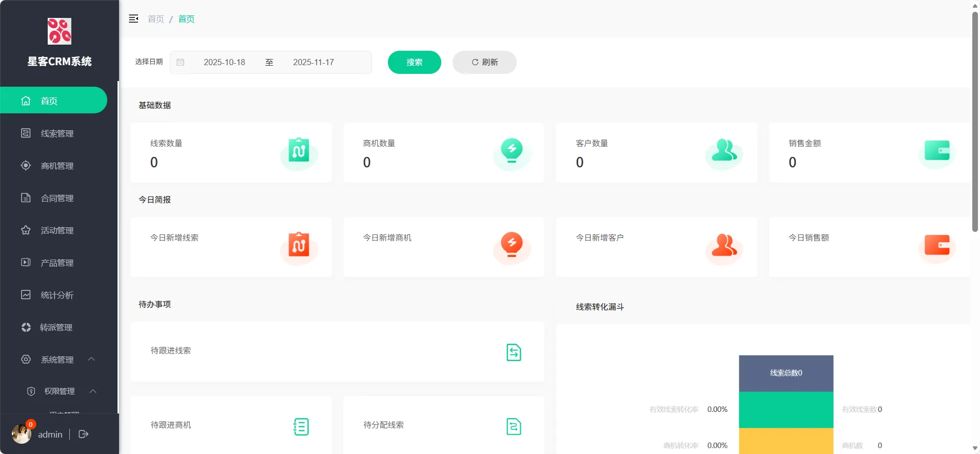Click the 待分配线索 document icon
The width and height of the screenshot is (980, 454).
click(514, 426)
